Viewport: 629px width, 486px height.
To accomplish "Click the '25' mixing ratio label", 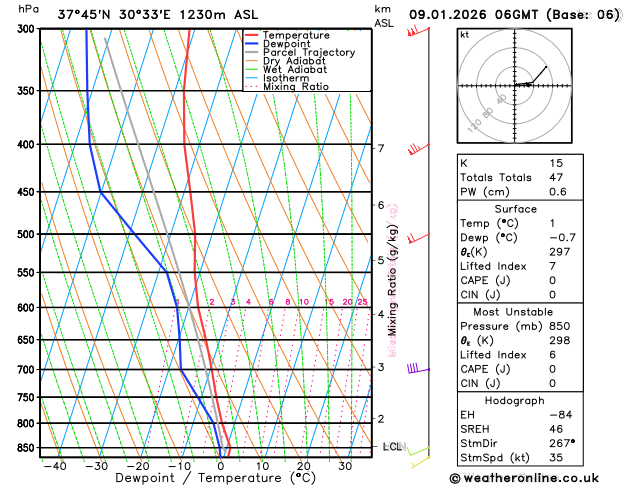I will tap(362, 302).
